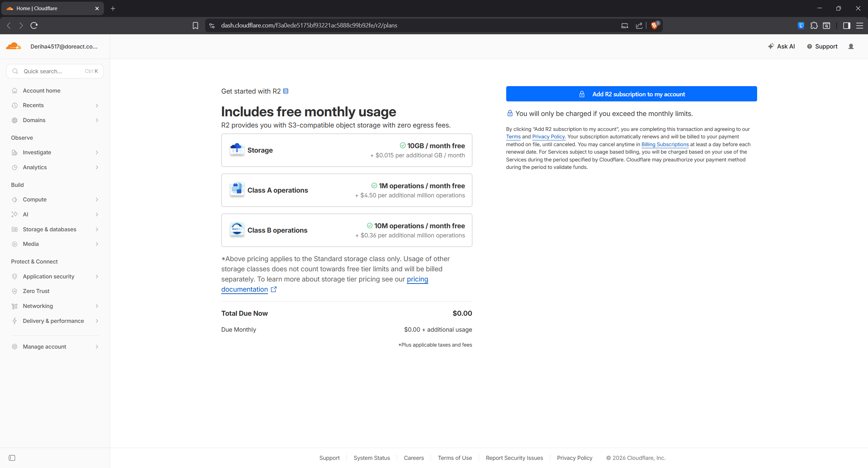Expand the Domains chevron
Screen dimensions: 868x468
point(97,120)
